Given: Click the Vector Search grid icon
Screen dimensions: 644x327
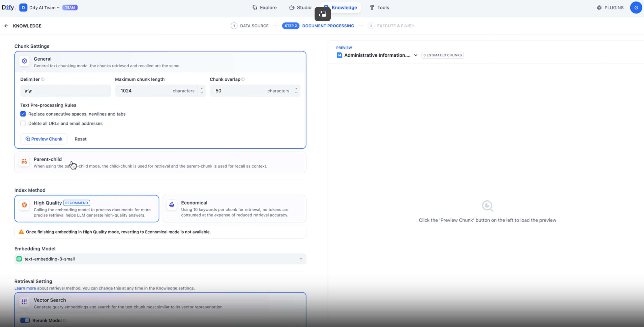Looking at the screenshot, I should [24, 302].
